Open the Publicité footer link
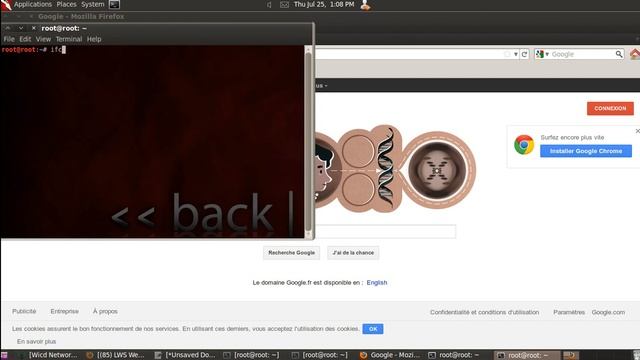This screenshot has height=360, width=640. [24, 311]
